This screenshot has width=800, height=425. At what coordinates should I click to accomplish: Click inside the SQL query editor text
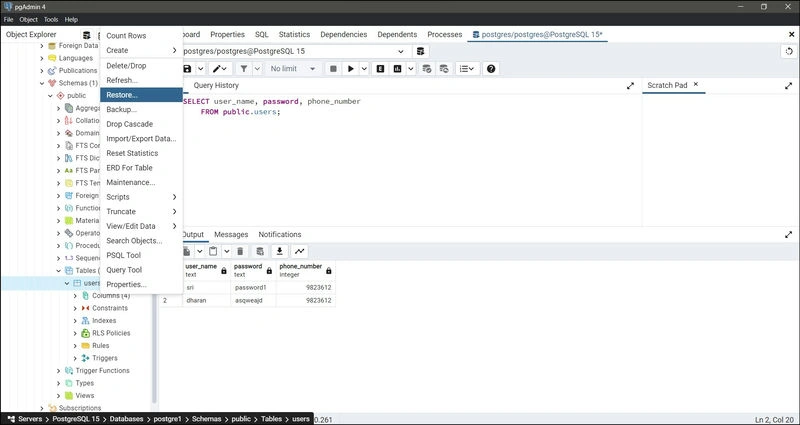272,107
